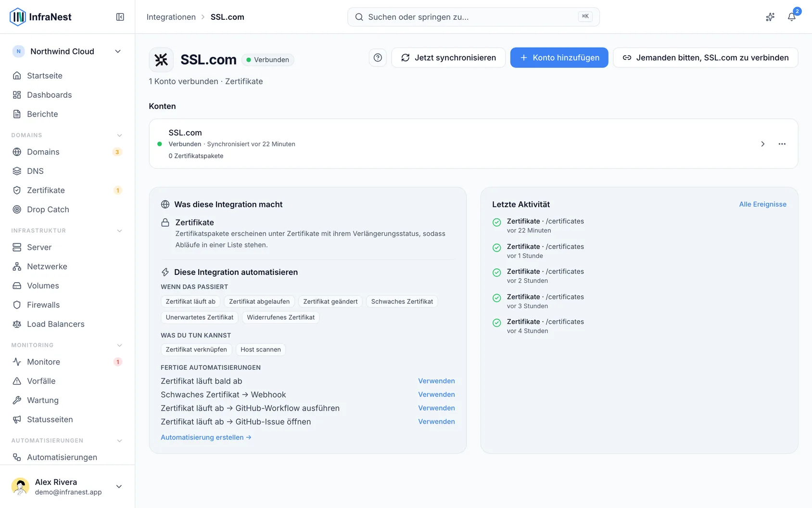The width and height of the screenshot is (812, 508).
Task: Open Server page
Action: pyautogui.click(x=67, y=247)
